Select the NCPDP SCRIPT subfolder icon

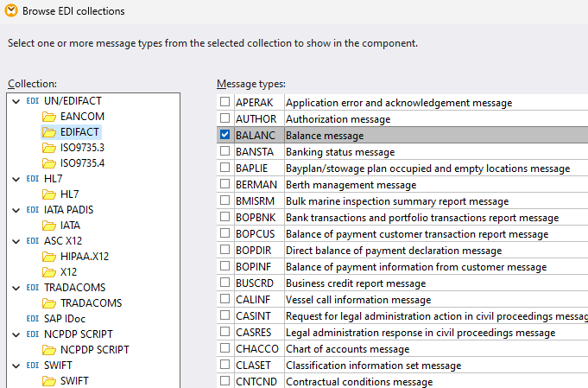[49, 350]
